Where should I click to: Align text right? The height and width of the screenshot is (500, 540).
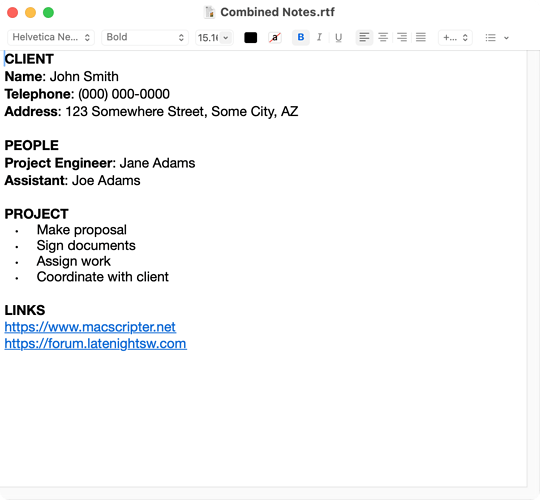(402, 37)
